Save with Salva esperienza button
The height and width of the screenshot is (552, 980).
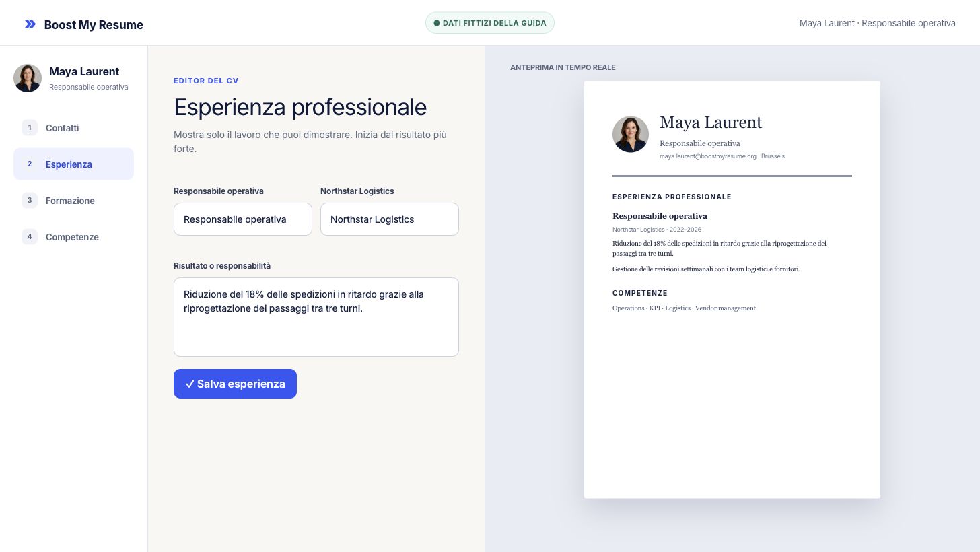pos(235,384)
